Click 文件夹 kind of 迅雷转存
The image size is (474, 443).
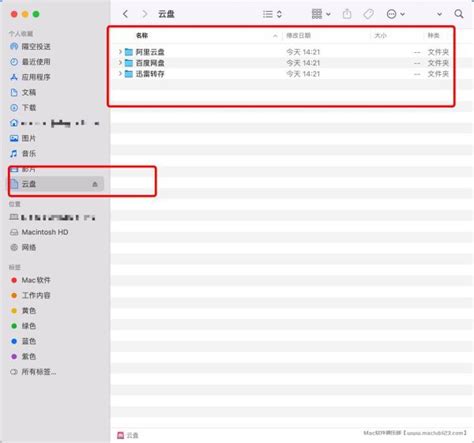tap(438, 74)
